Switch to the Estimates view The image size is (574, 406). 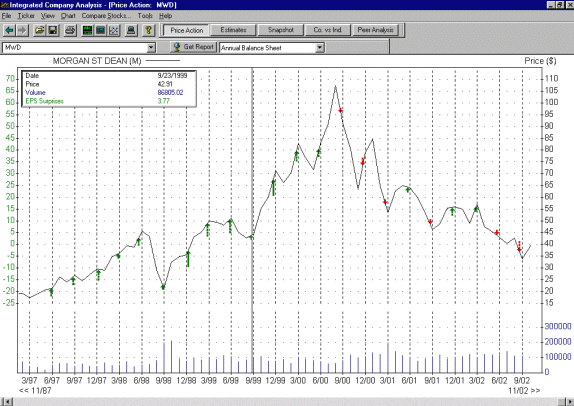click(x=233, y=30)
